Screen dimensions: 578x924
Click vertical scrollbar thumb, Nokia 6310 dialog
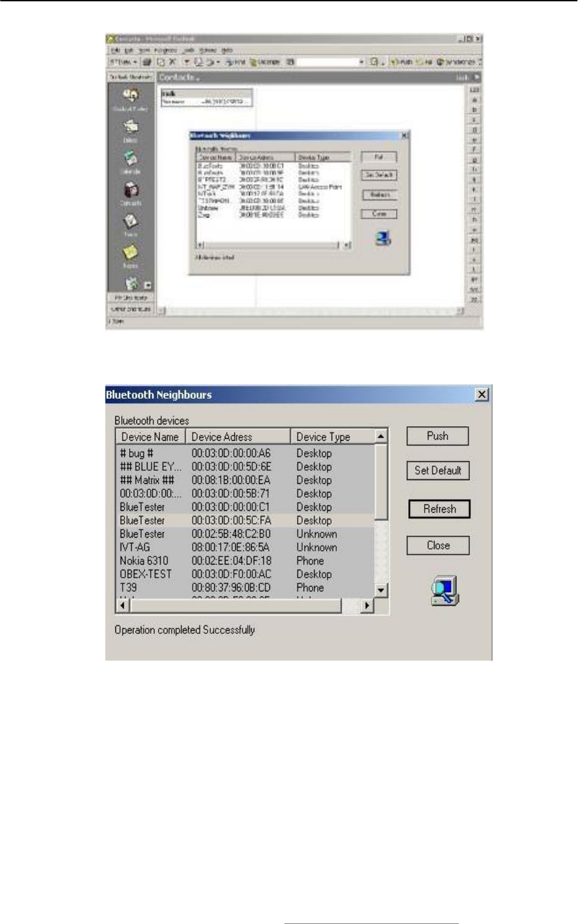click(381, 482)
